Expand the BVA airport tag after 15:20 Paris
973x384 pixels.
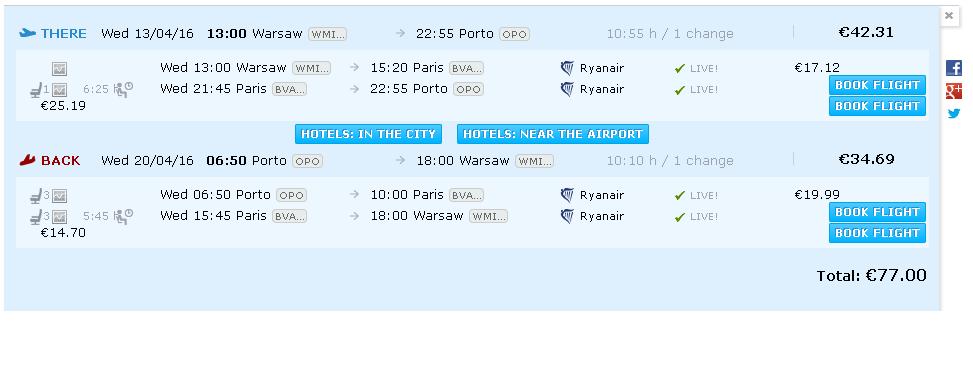(466, 68)
